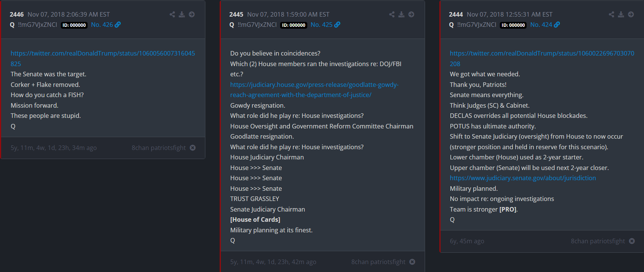Open judiciary.senate.gov jurisdiction link

click(x=523, y=178)
